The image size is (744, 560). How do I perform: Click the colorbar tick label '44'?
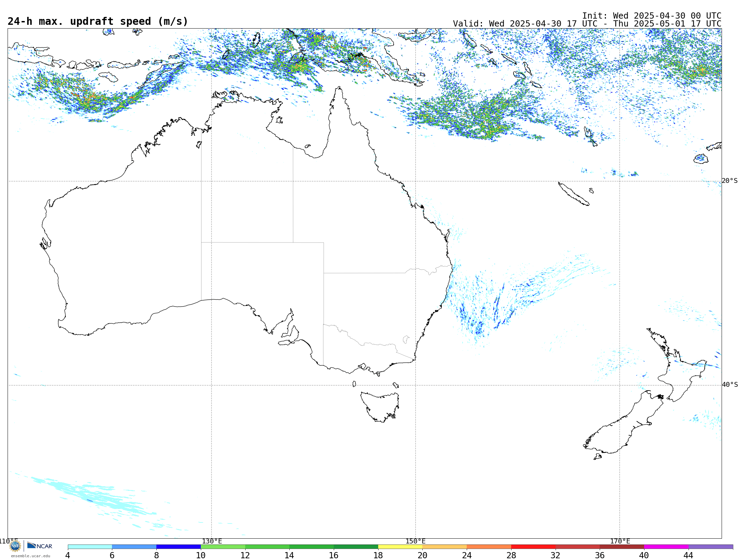click(x=688, y=556)
